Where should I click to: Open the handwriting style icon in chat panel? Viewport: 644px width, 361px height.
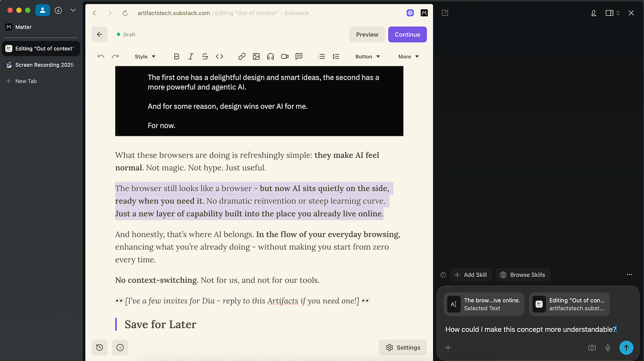click(x=594, y=13)
